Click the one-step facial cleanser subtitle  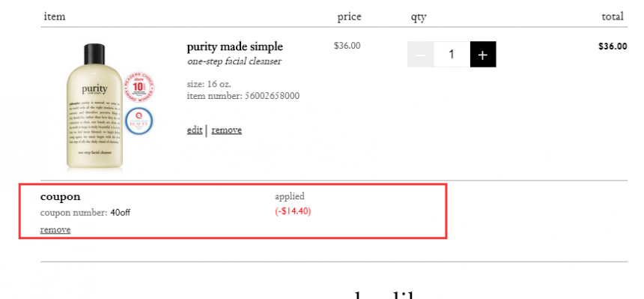click(234, 61)
